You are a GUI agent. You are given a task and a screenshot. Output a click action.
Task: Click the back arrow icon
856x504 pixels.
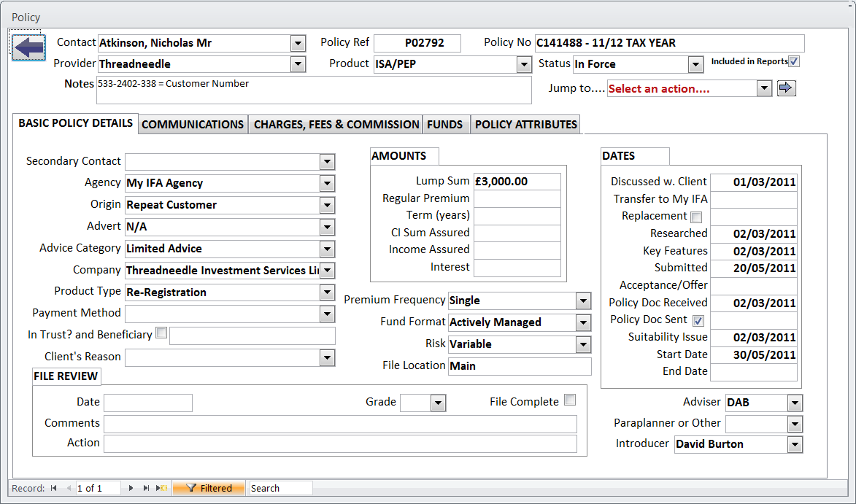click(x=28, y=48)
